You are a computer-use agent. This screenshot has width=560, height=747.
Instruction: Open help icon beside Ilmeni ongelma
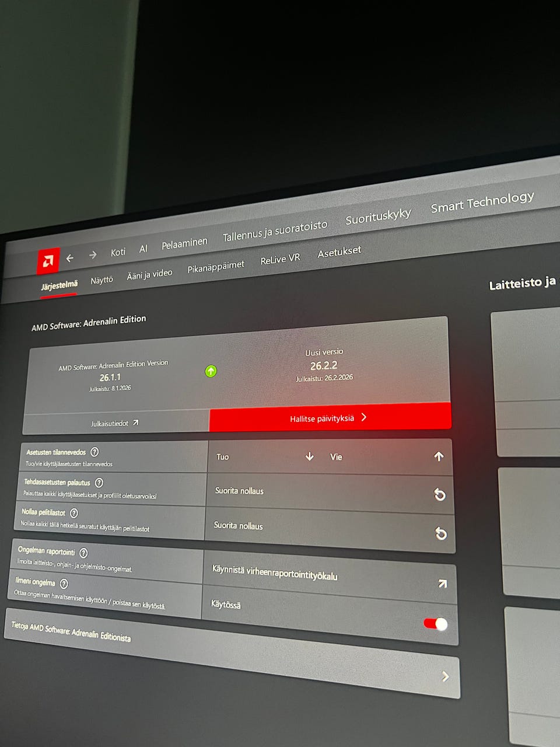(64, 584)
